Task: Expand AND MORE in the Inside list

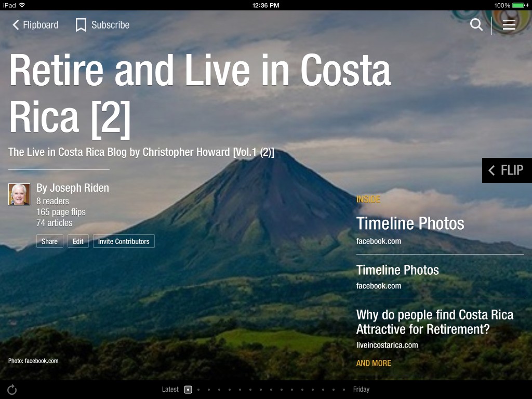Action: (x=373, y=363)
